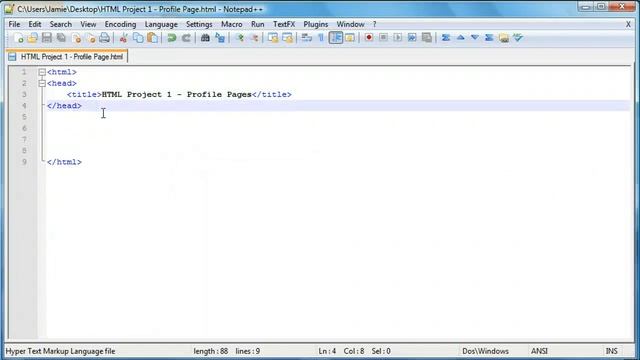640x360 pixels.
Task: Open the View menu
Action: pyautogui.click(x=88, y=24)
